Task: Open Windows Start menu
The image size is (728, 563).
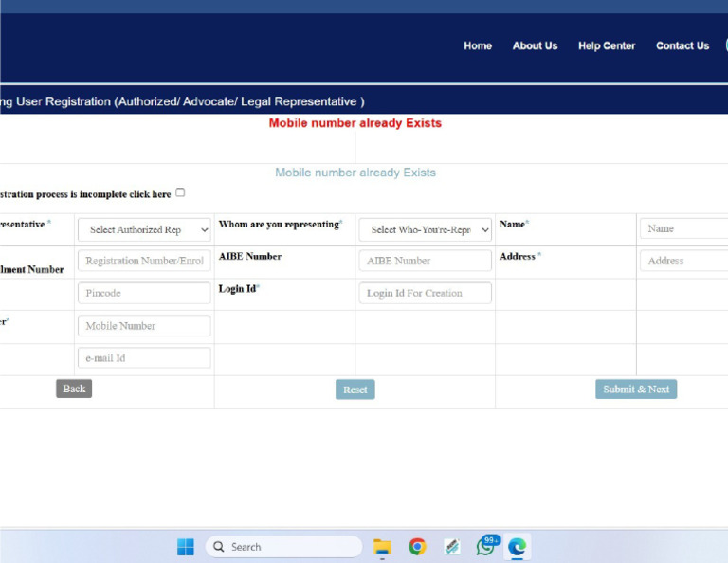Action: tap(186, 547)
